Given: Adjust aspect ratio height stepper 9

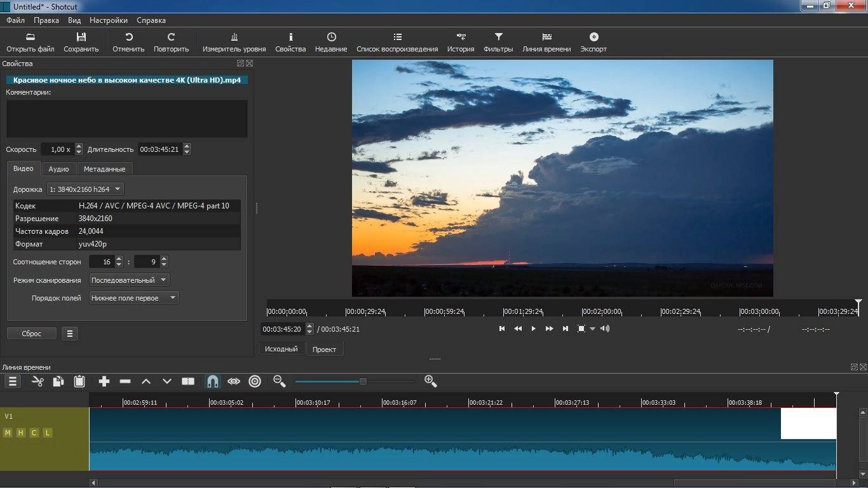Looking at the screenshot, I should [x=164, y=261].
